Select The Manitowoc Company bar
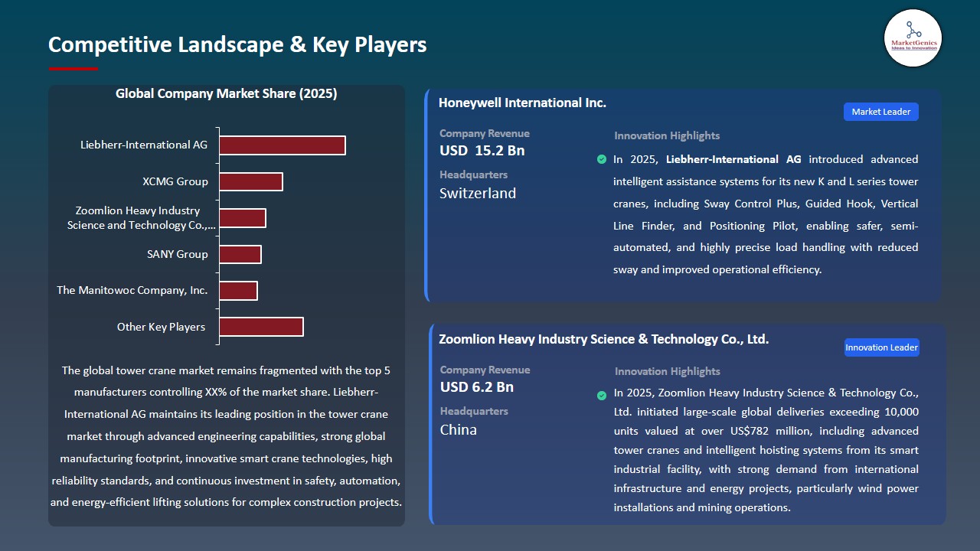980x551 pixels. 238,291
